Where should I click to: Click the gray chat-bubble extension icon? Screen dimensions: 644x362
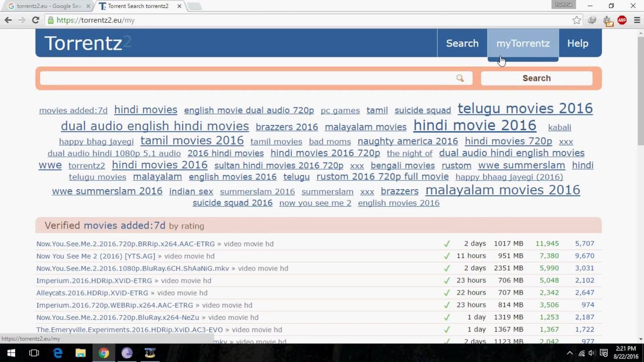[592, 20]
